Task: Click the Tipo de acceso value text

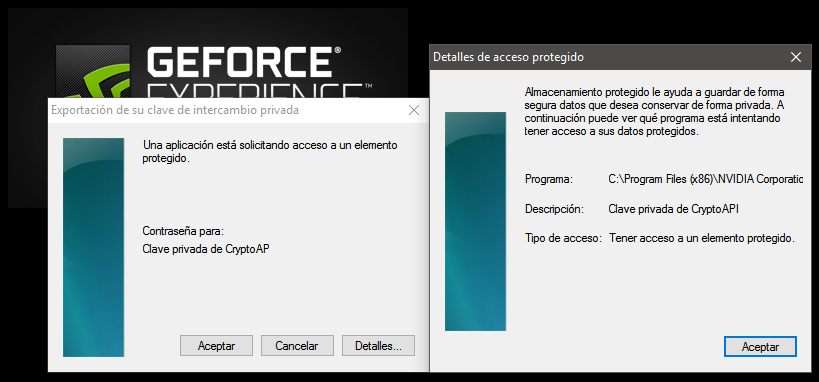Action: 701,238
